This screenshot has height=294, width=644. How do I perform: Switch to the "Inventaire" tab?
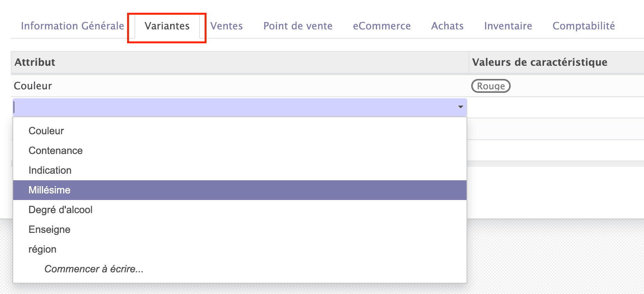pyautogui.click(x=508, y=26)
